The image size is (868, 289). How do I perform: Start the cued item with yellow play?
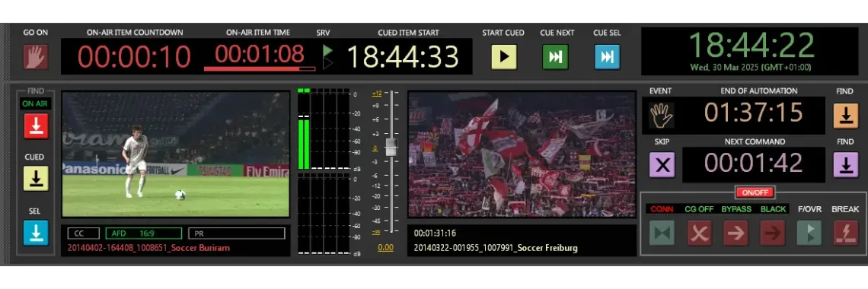pyautogui.click(x=504, y=57)
